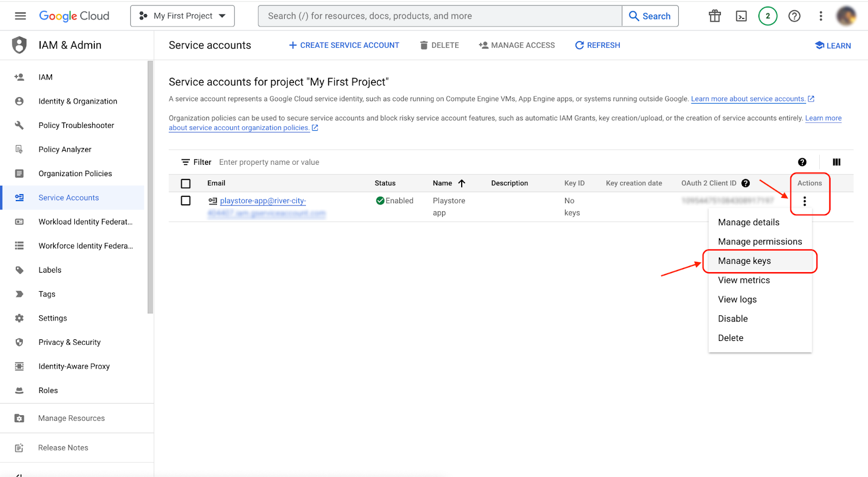Open column display options icon
The height and width of the screenshot is (477, 868).
coord(837,162)
